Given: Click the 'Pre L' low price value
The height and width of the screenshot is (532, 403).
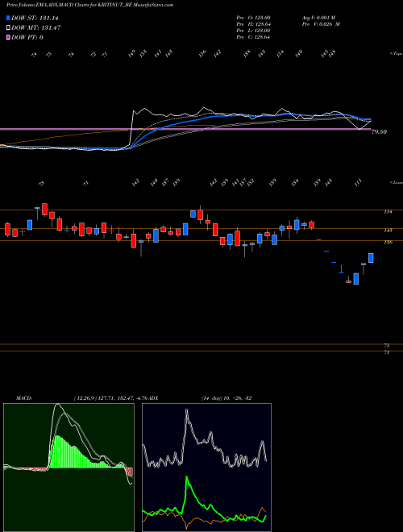Looking at the screenshot, I should click(253, 31).
